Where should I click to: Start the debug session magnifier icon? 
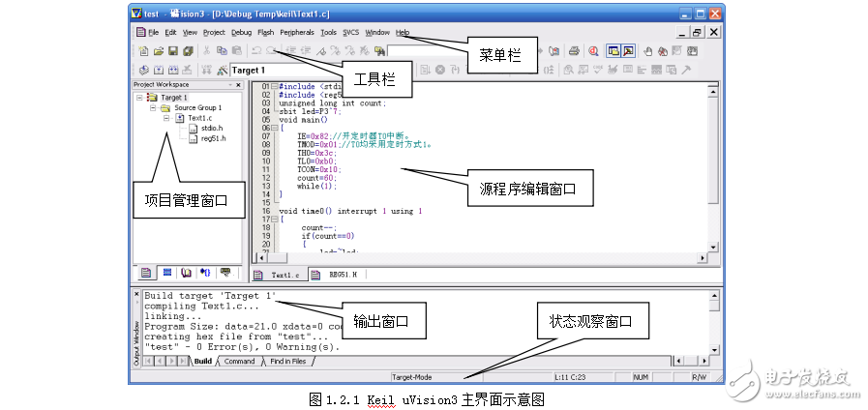[592, 50]
